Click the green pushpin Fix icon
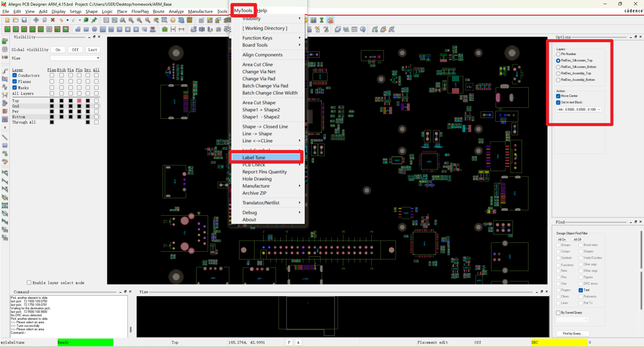Screen dimensions: 644x347 pos(95,20)
